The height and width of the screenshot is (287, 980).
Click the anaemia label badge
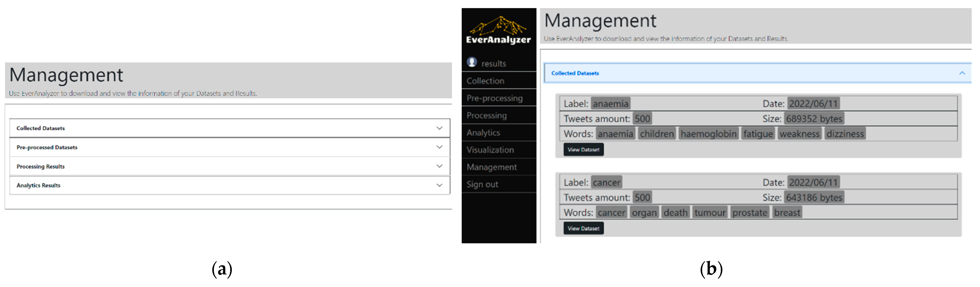pos(610,103)
